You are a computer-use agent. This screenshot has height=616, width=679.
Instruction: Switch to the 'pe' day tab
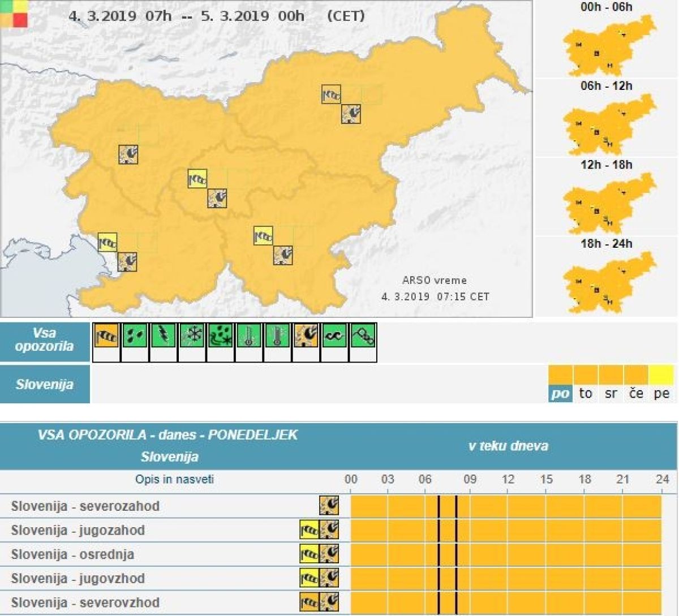662,393
